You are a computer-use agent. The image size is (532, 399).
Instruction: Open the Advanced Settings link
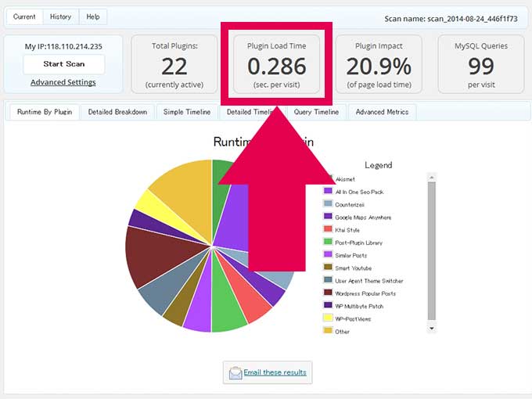pos(63,82)
